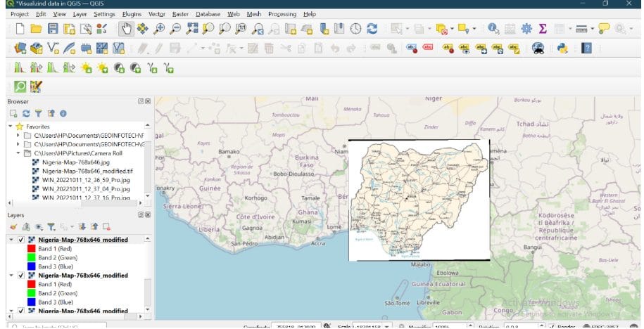Collapse the Camera Roll folder

pos(18,153)
